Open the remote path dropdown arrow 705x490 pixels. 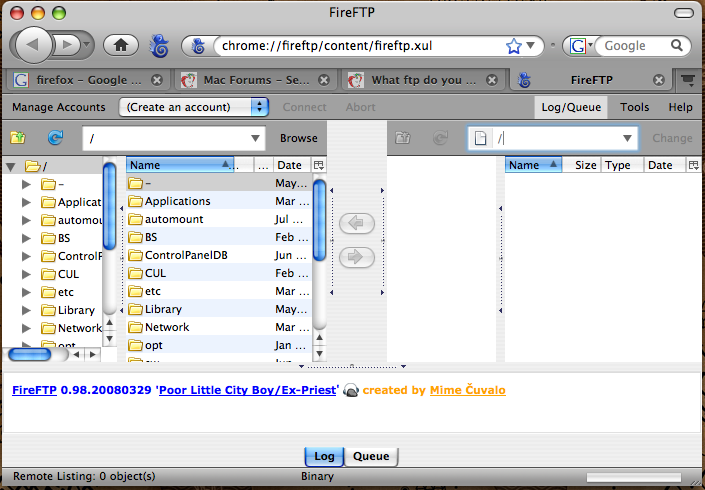[x=627, y=138]
